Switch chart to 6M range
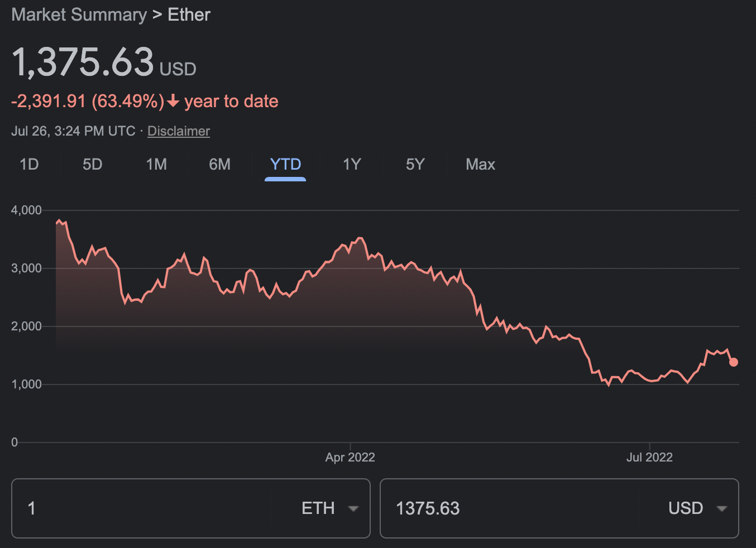Viewport: 756px width, 548px height. point(219,164)
